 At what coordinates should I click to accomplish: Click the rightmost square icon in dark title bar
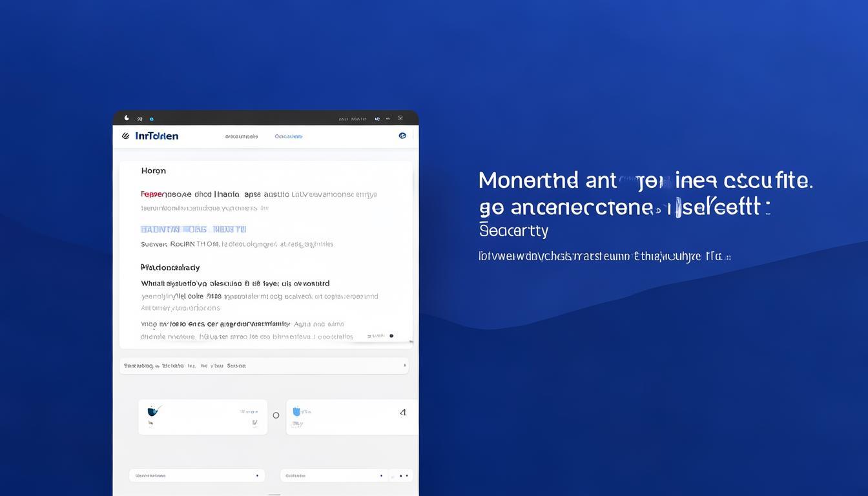(x=400, y=118)
